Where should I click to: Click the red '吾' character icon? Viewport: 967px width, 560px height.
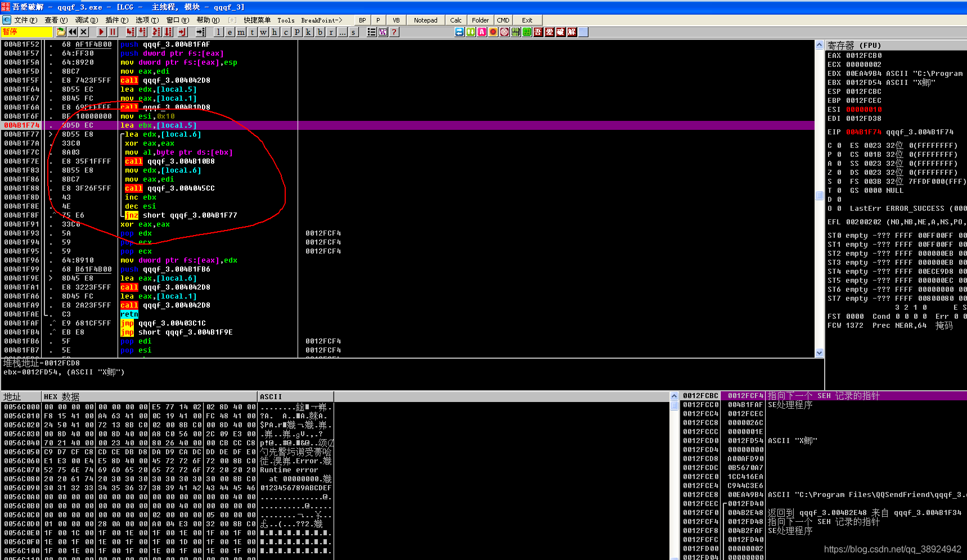click(538, 32)
